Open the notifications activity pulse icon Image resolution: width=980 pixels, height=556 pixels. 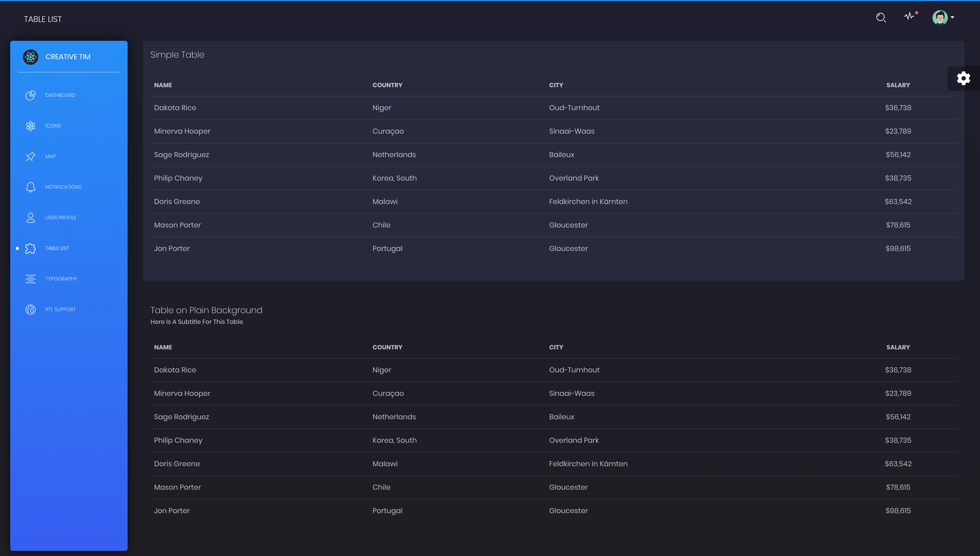(x=909, y=16)
